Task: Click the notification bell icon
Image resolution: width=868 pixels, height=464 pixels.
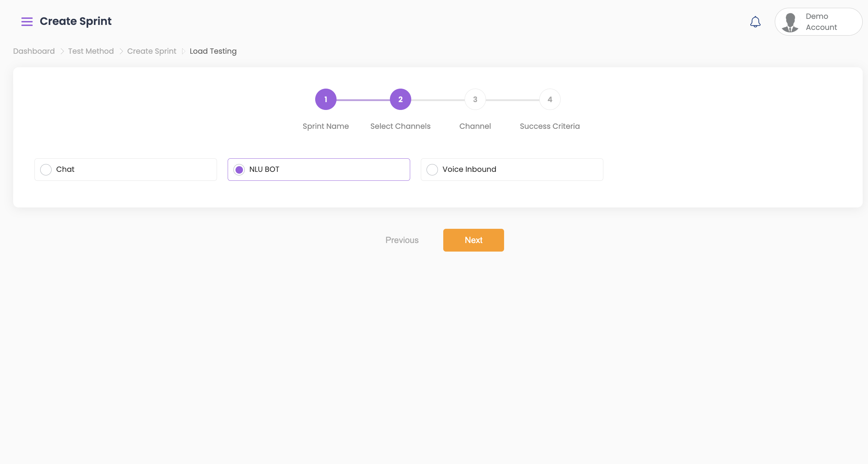Action: pyautogui.click(x=755, y=22)
